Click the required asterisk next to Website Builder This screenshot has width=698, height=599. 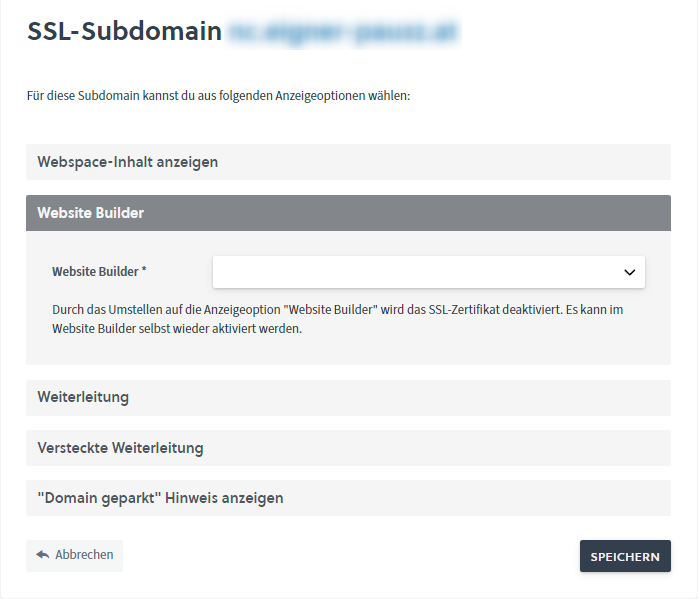click(x=144, y=271)
